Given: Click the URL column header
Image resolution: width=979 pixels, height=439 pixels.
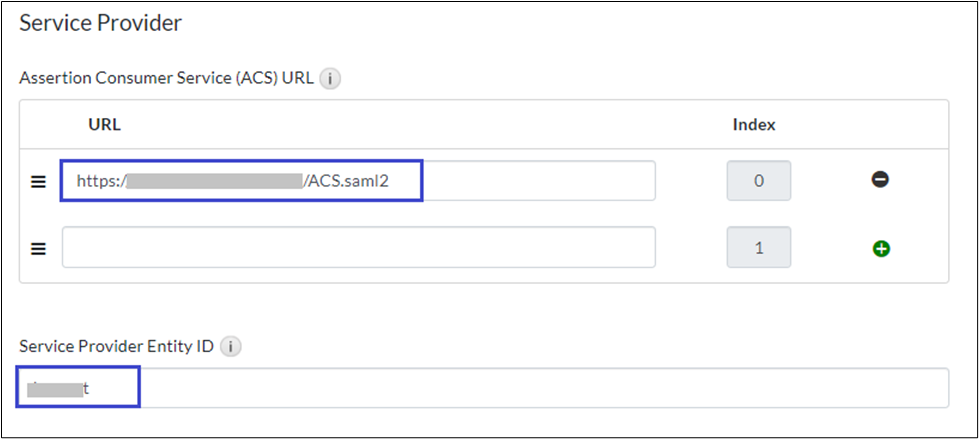Looking at the screenshot, I should point(104,125).
